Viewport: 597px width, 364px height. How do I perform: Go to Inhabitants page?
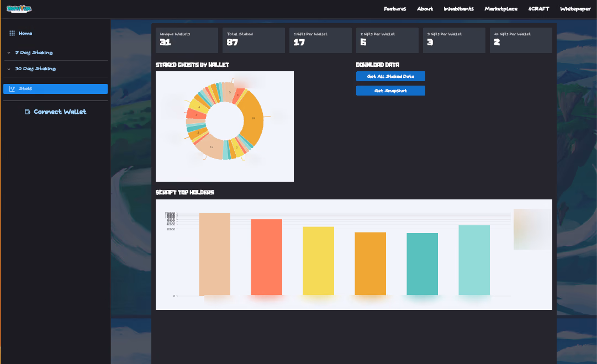click(x=459, y=9)
